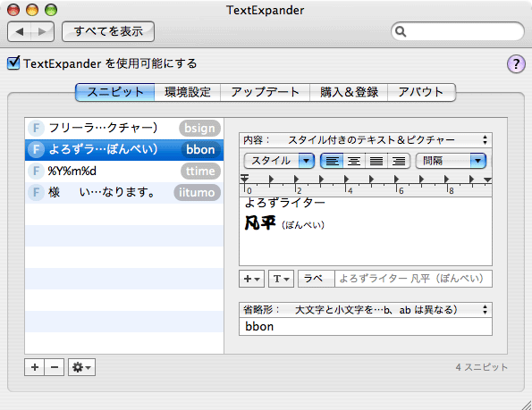Click the F icon of the iitumo snippet
The image size is (532, 410).
(36, 192)
